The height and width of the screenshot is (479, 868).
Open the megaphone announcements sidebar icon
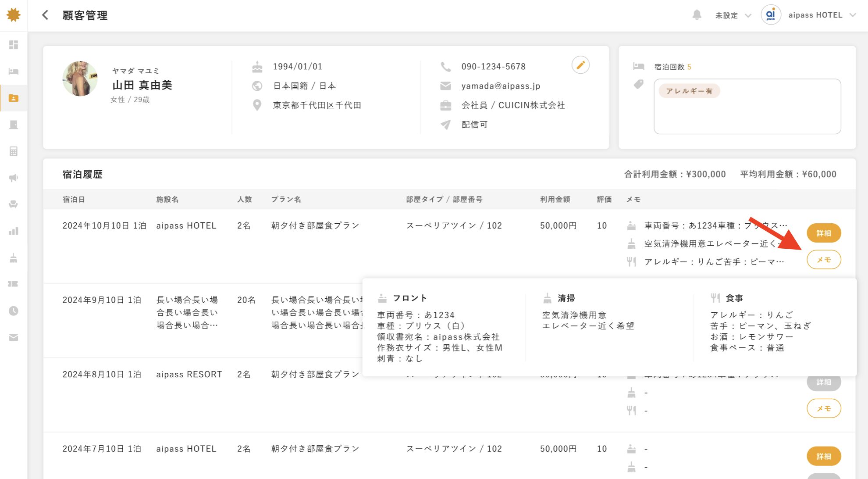[14, 178]
